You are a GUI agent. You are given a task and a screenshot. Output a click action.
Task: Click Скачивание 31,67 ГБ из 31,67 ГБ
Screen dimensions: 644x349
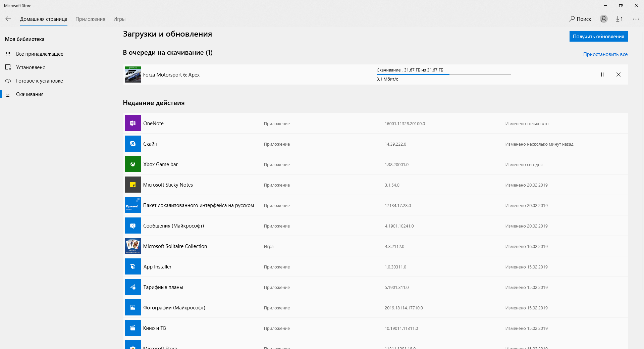point(410,70)
